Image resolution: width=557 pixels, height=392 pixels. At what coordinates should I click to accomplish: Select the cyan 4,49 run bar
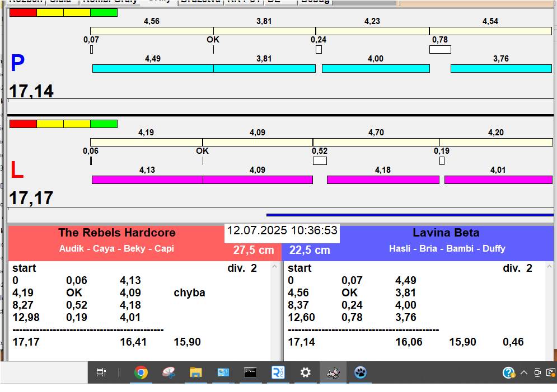pos(153,68)
